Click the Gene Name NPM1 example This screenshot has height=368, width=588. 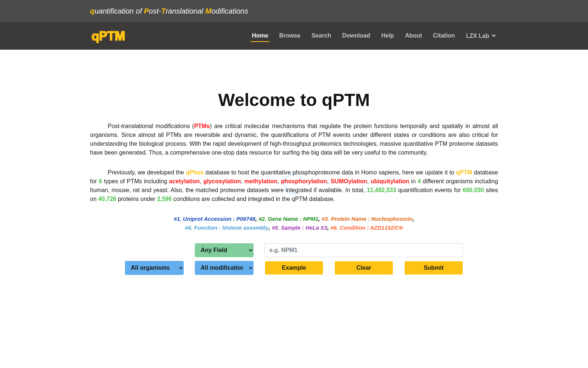coord(288,219)
